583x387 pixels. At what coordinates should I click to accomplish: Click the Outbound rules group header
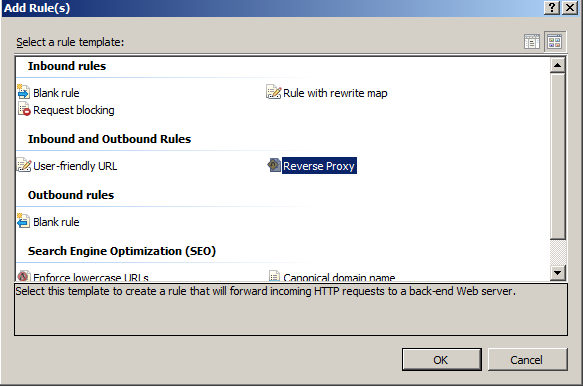click(71, 195)
